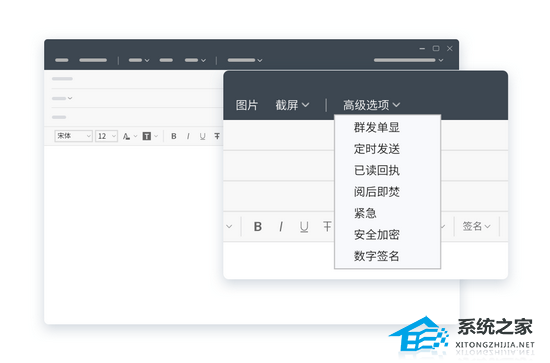The height and width of the screenshot is (363, 550).
Task: Open the 宋体 font family dropdown
Action: pyautogui.click(x=73, y=136)
